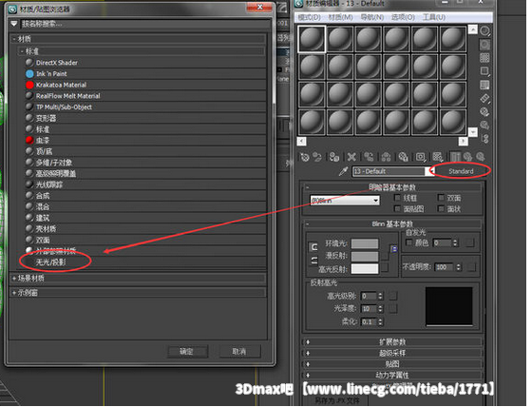Screen dimensions: 532x407
Task: Click the 不透明度 value field
Action: (x=445, y=267)
